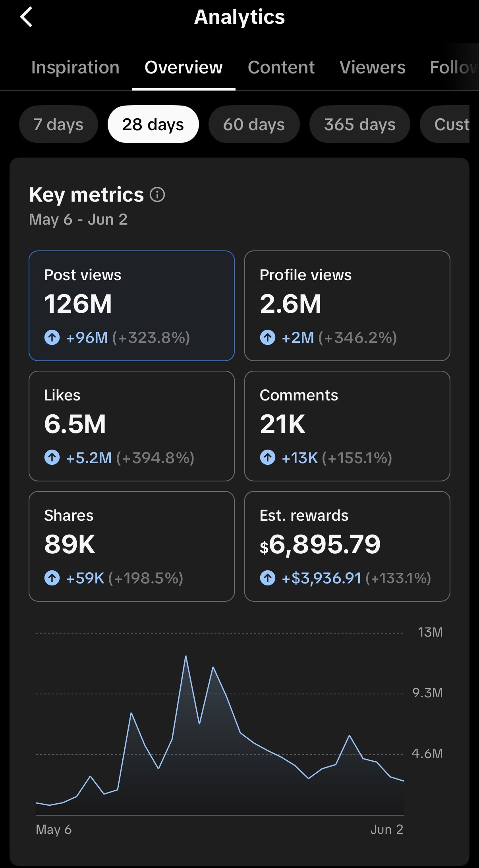
Task: Click the 9.3M chart axis label
Action: point(427,693)
